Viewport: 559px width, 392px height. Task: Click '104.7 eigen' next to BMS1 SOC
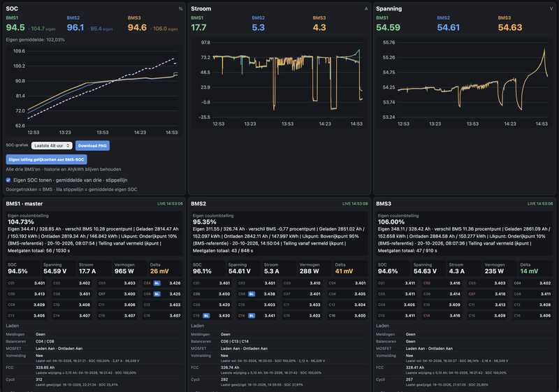pos(42,29)
